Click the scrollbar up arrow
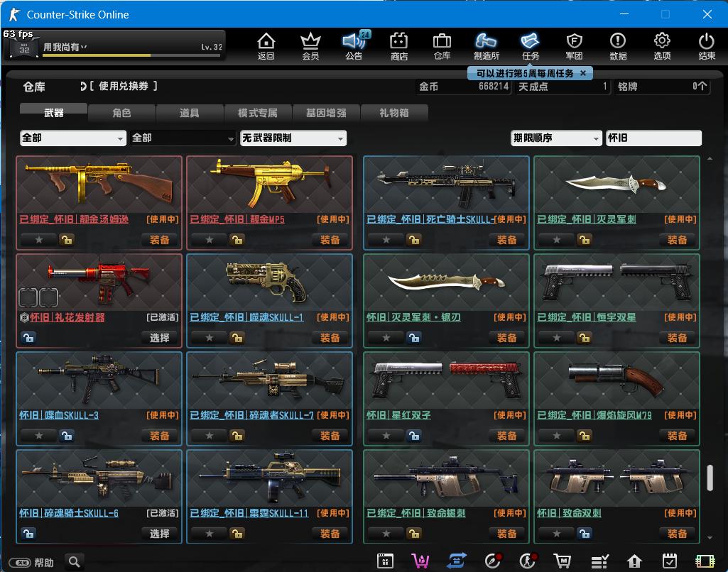Viewport: 728px width, 572px height. pyautogui.click(x=710, y=159)
